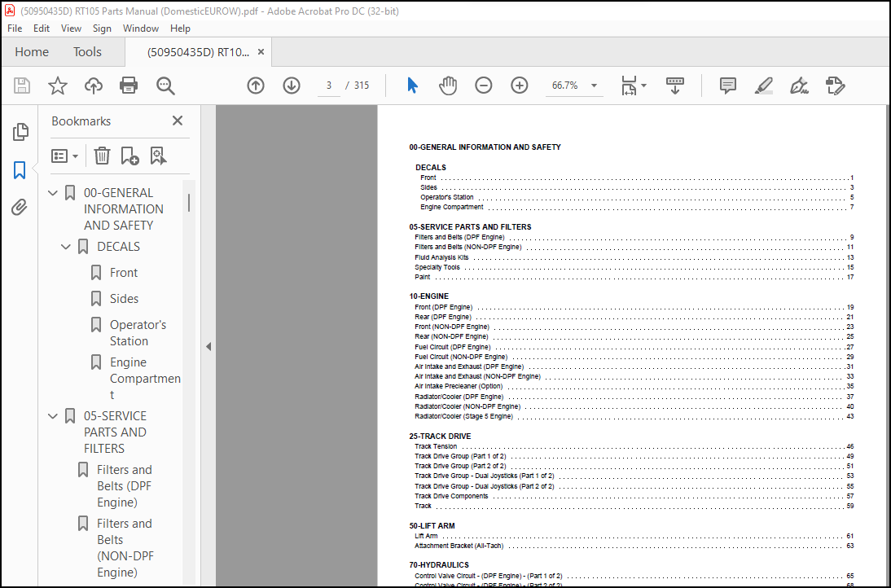This screenshot has width=891, height=588.
Task: Activate the hand pan tool
Action: tap(448, 86)
